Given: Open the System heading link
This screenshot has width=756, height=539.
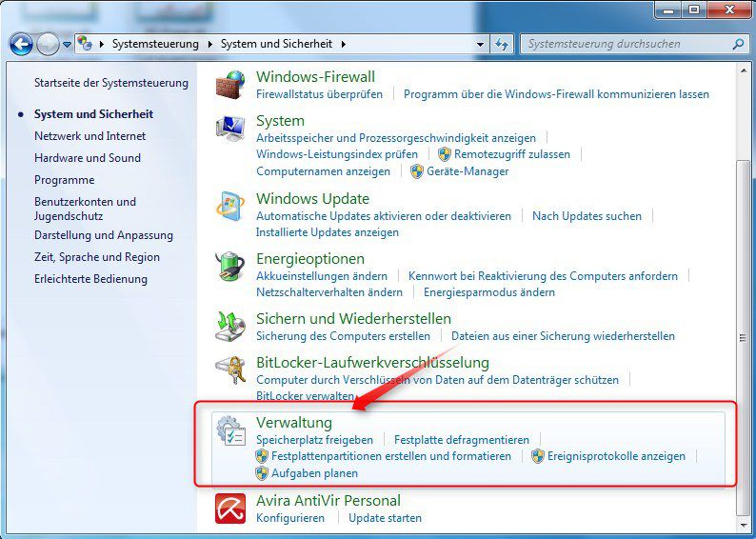Looking at the screenshot, I should pos(280,121).
